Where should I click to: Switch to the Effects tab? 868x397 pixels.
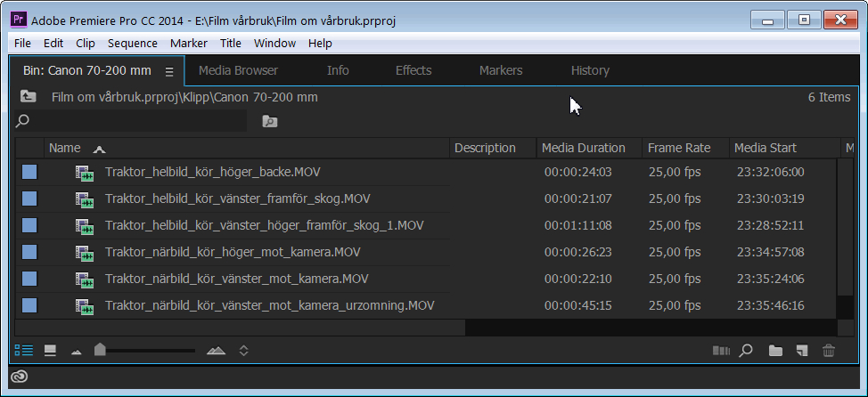413,70
